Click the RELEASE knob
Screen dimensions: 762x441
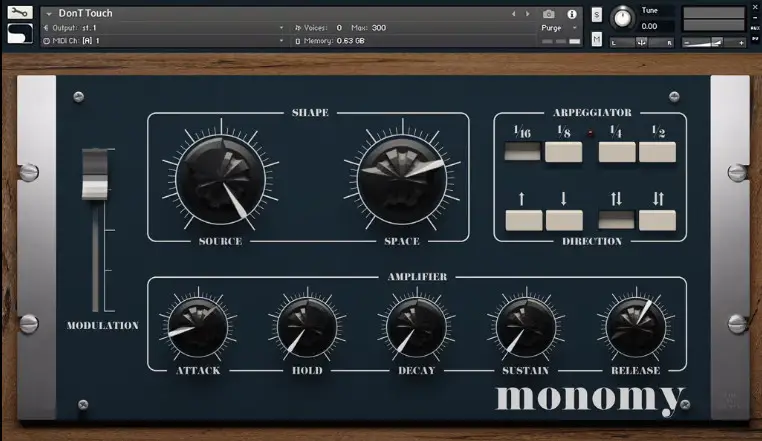point(636,327)
